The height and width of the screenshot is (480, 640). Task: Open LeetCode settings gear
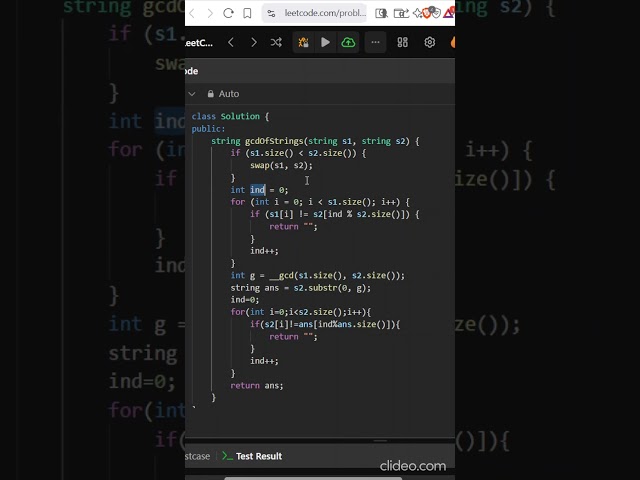(x=429, y=42)
